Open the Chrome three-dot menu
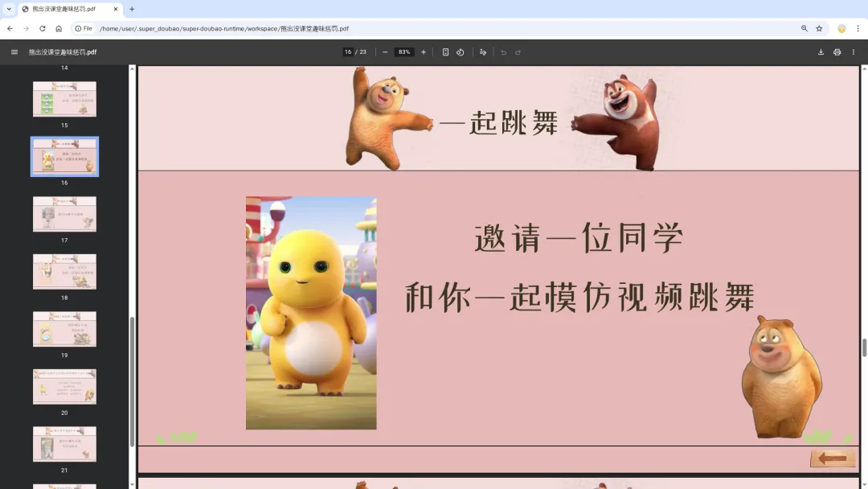 (858, 28)
